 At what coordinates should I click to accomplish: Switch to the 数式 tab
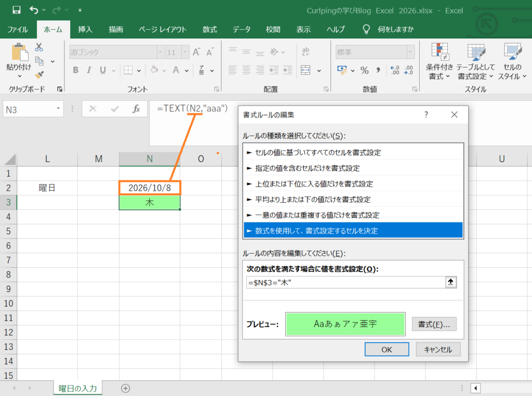tap(210, 30)
